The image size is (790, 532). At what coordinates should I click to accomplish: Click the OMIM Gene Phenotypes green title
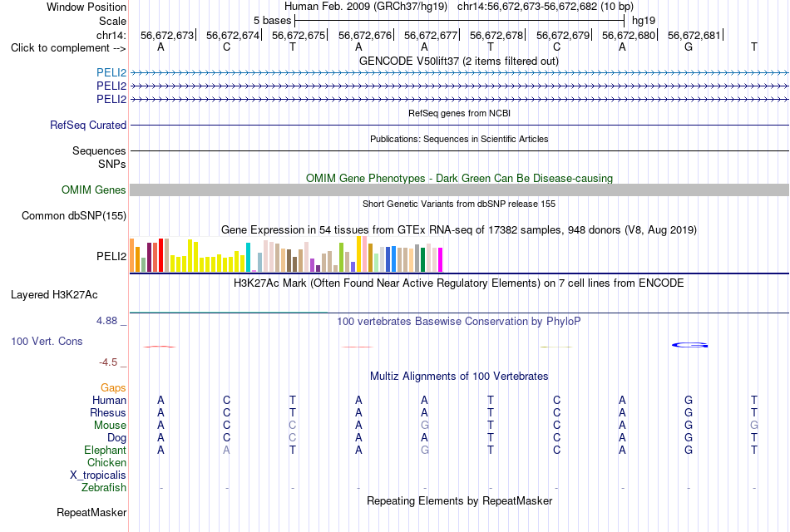[459, 179]
